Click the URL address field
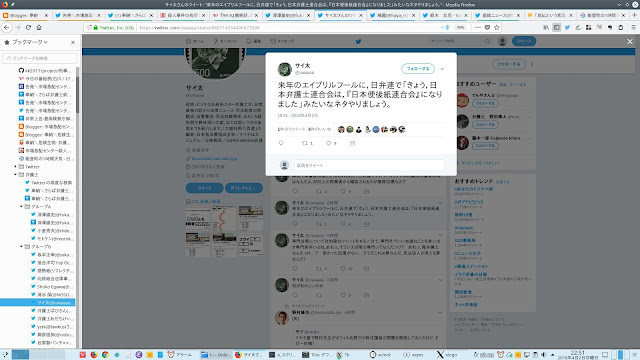The height and width of the screenshot is (360, 640). (286, 27)
